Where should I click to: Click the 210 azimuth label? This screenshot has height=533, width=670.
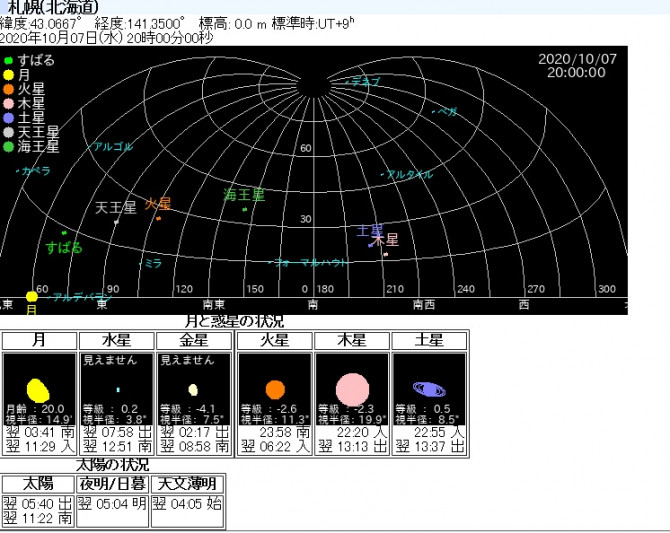[x=395, y=289]
